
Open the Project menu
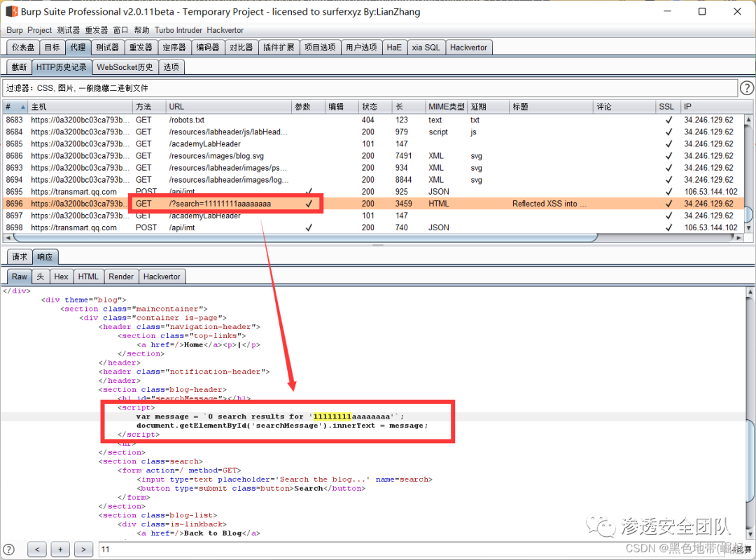(x=39, y=30)
